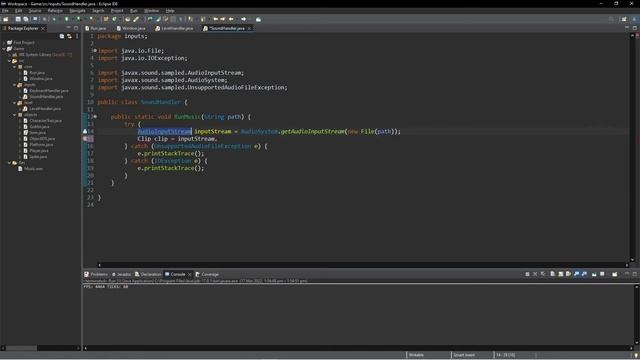
Task: Click the Tip of the Day lightbulb
Action: (636, 356)
